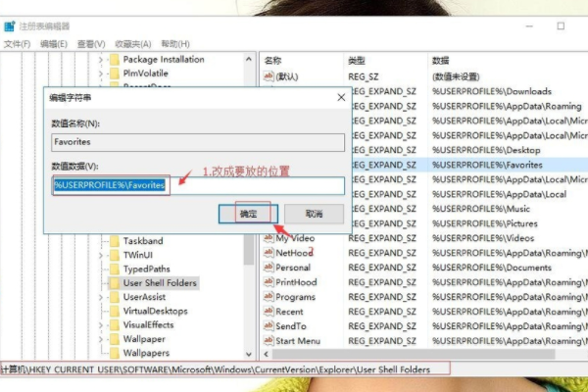Select the Start Menu value name
The image size is (588, 392).
[298, 341]
